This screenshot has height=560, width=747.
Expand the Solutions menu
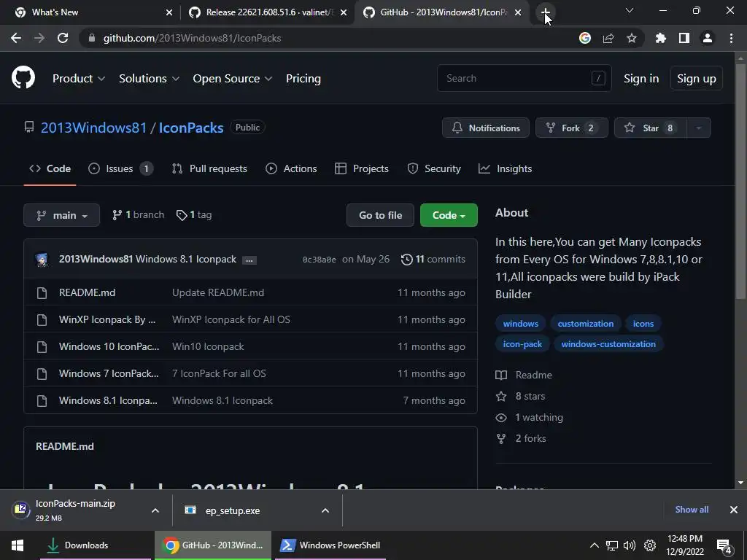pyautogui.click(x=149, y=79)
